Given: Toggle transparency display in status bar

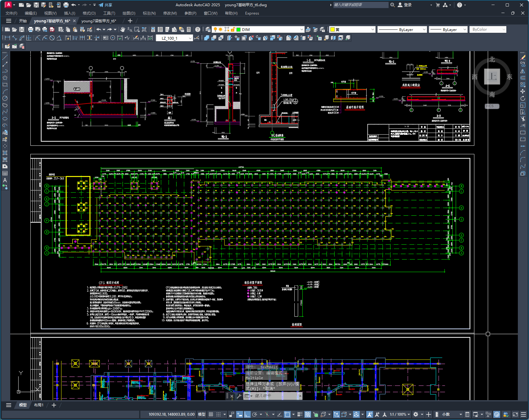Looking at the screenshot, I should point(308,414).
